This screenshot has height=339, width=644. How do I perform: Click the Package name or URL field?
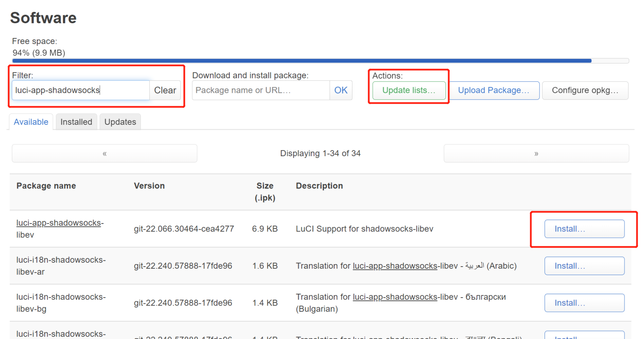pyautogui.click(x=260, y=90)
